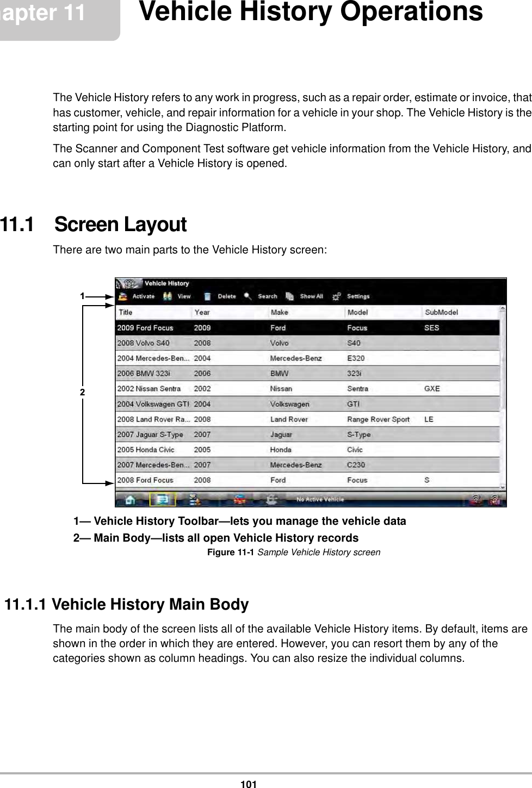Click the Activate toolbar icon
The width and height of the screenshot is (532, 788).
[123, 297]
